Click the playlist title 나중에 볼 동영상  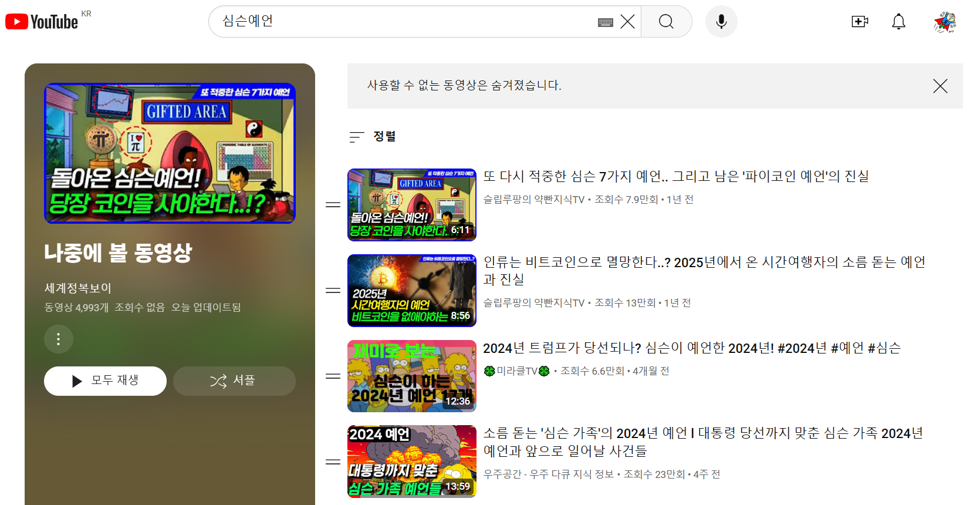pyautogui.click(x=118, y=253)
